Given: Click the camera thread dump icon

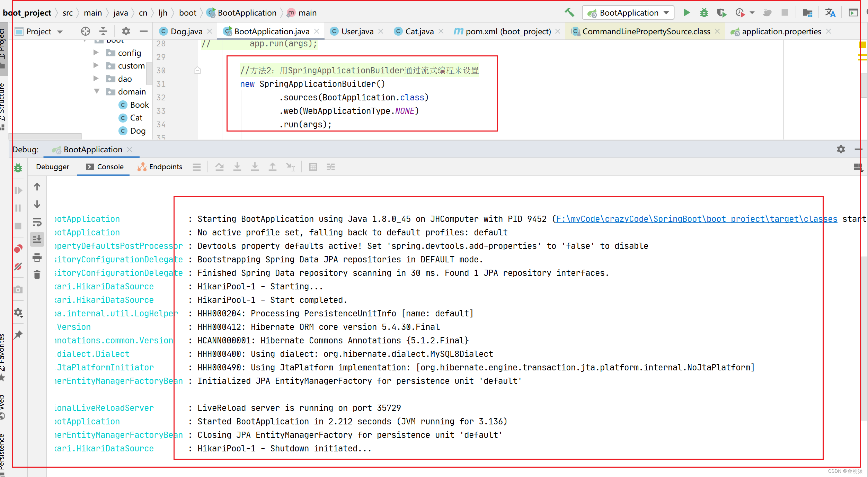Looking at the screenshot, I should click(18, 290).
